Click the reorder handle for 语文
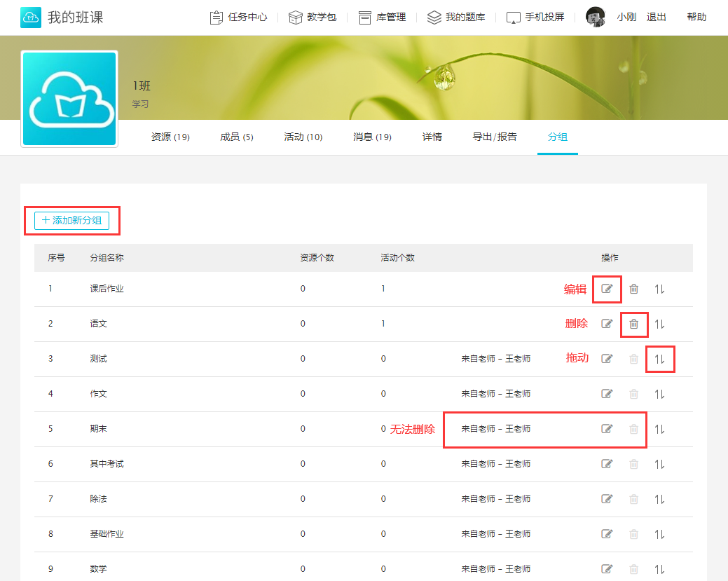The width and height of the screenshot is (728, 581). coord(660,324)
